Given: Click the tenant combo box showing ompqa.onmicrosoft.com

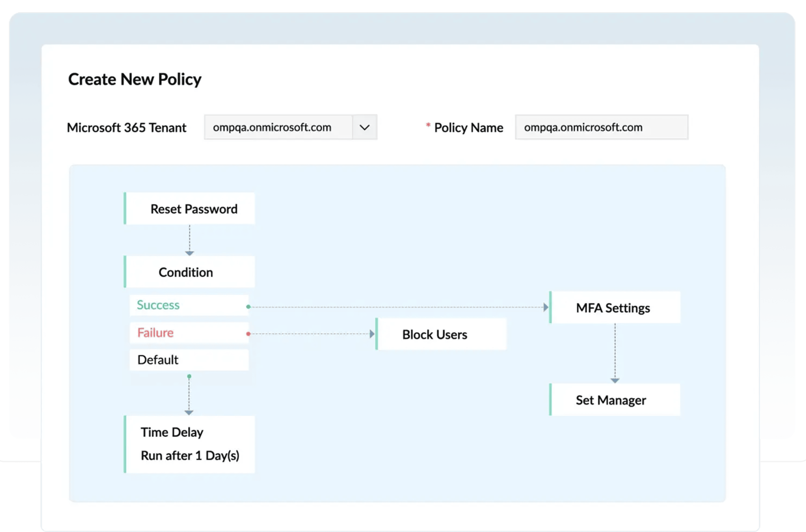Looking at the screenshot, I should [278, 127].
